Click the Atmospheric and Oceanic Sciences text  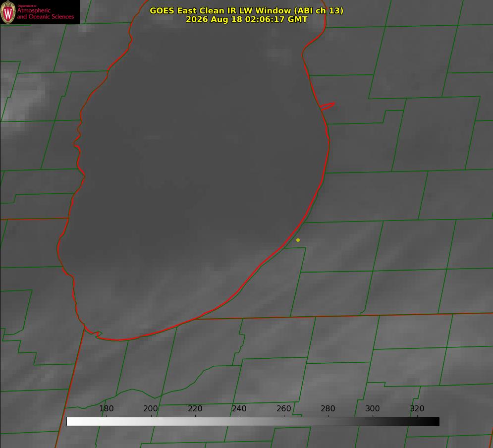coord(45,13)
